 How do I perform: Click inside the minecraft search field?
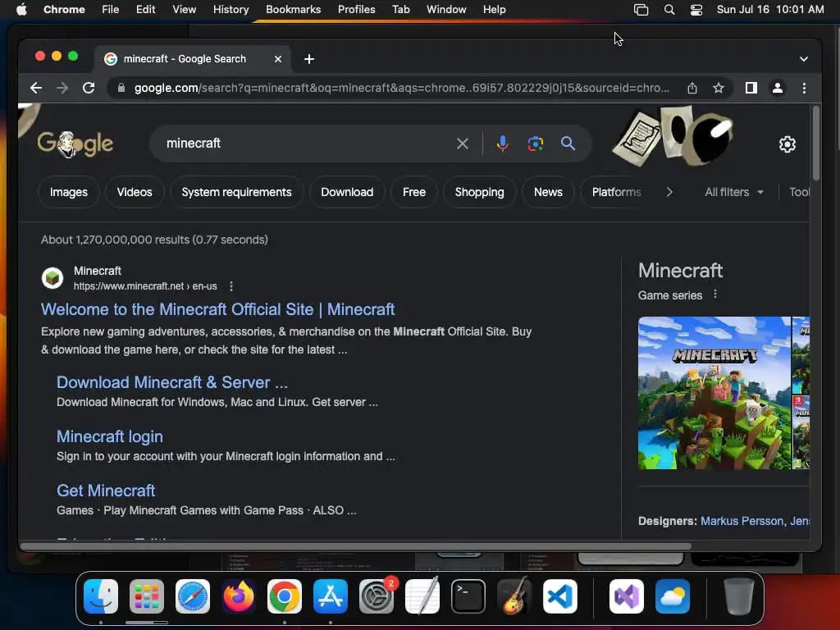click(x=305, y=144)
